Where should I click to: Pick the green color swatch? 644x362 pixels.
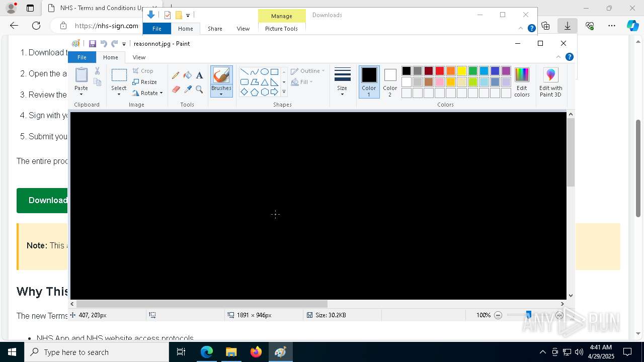pyautogui.click(x=473, y=71)
